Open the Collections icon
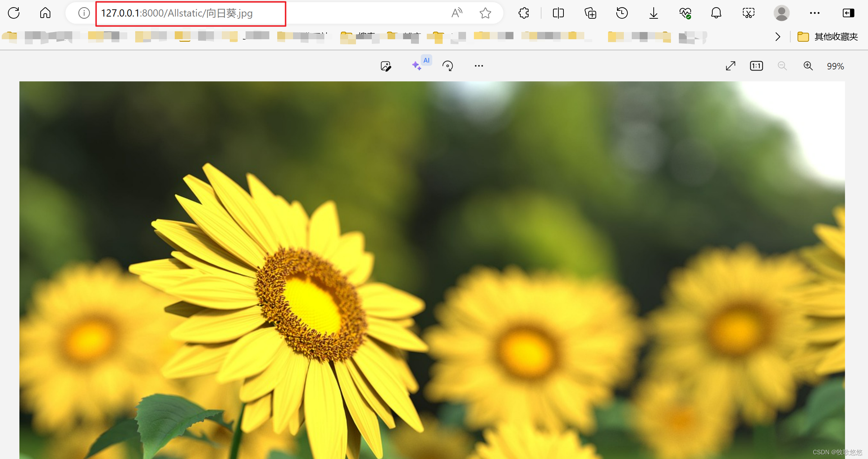868x459 pixels. 590,13
